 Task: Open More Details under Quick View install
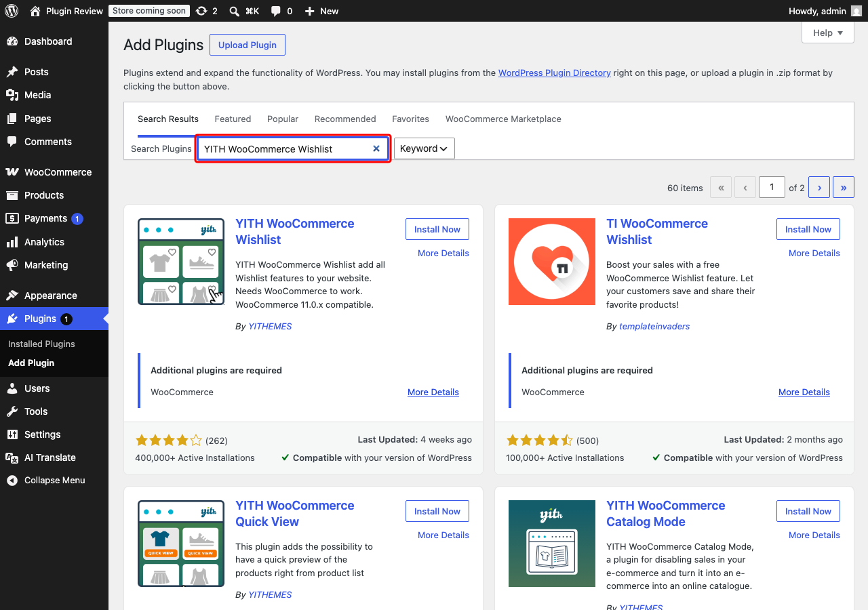tap(443, 535)
